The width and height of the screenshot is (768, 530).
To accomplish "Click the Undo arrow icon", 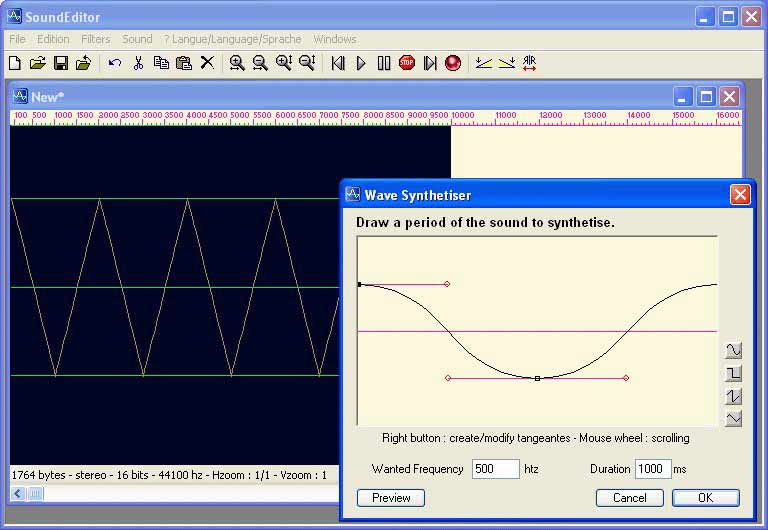I will (x=114, y=63).
